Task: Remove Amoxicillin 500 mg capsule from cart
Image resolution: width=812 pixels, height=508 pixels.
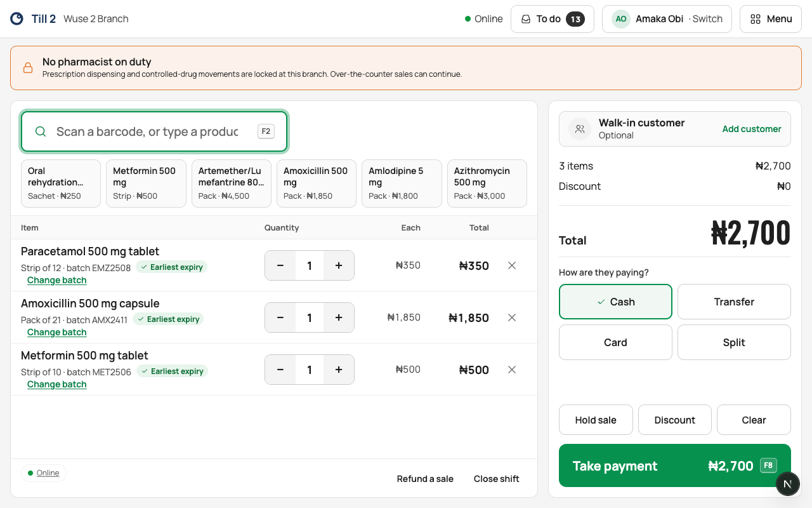Action: pyautogui.click(x=512, y=317)
